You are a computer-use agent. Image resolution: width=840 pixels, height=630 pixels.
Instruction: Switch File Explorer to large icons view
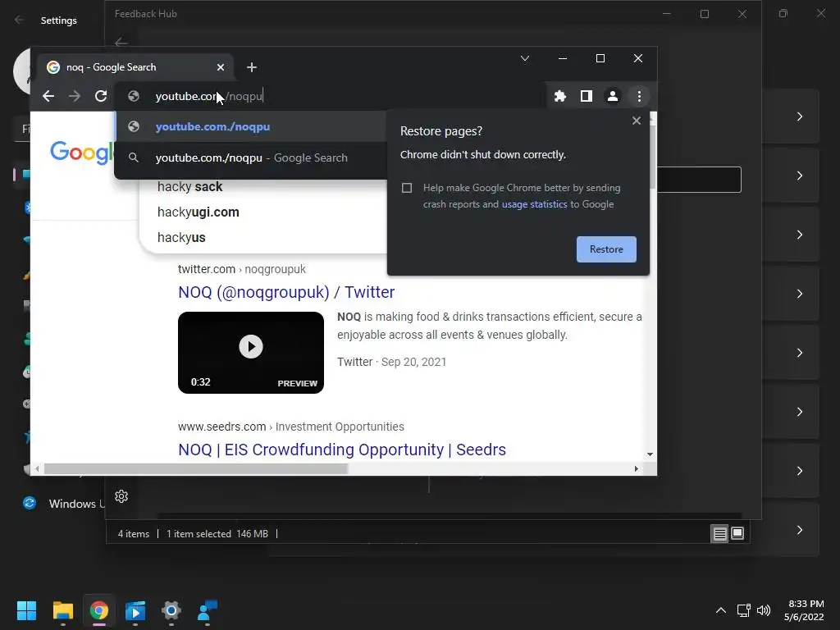pos(737,533)
